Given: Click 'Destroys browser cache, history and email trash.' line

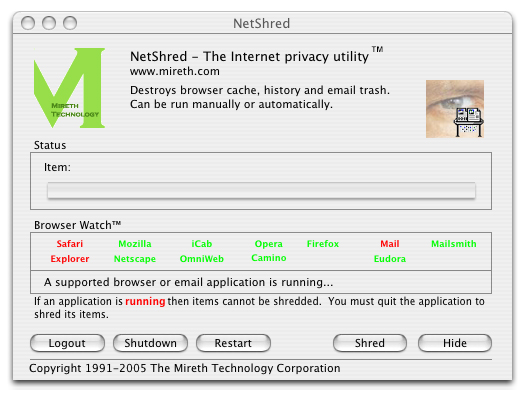Looking at the screenshot, I should (260, 90).
